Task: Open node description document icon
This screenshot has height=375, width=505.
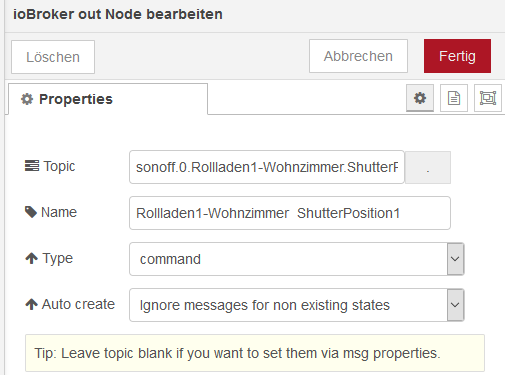Action: (x=454, y=98)
